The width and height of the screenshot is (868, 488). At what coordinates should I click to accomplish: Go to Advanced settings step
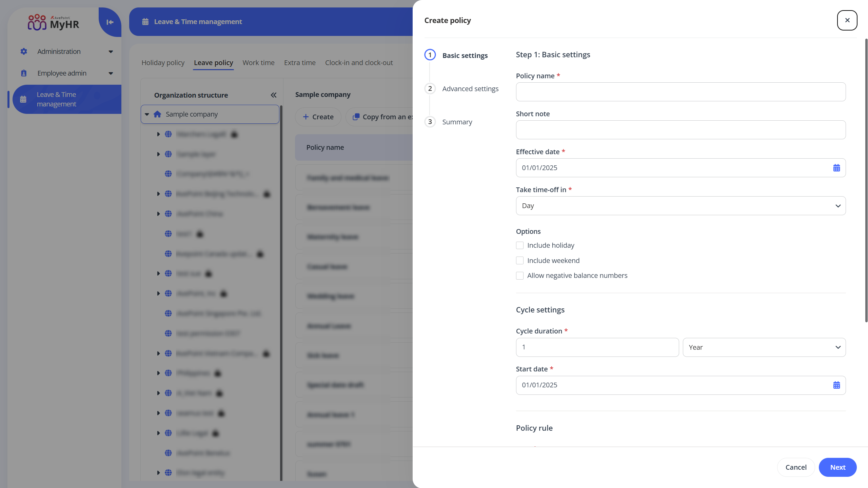click(470, 89)
